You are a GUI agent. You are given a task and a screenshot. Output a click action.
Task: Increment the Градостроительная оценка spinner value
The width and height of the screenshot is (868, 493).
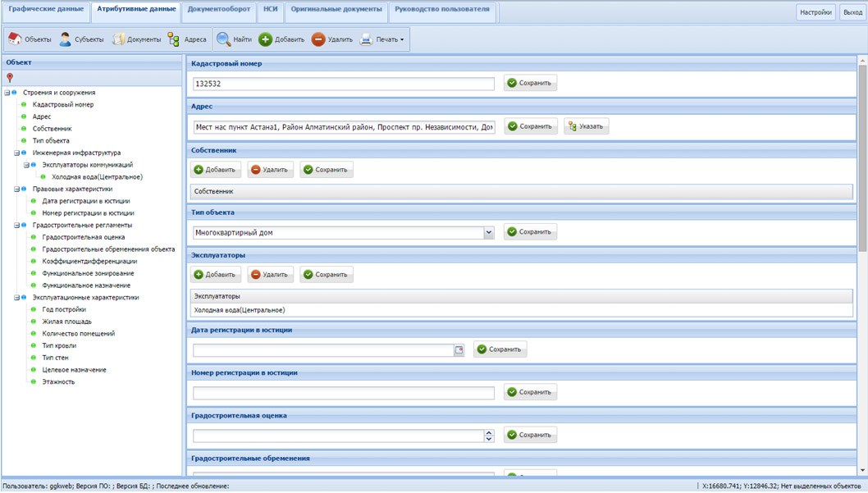(489, 432)
